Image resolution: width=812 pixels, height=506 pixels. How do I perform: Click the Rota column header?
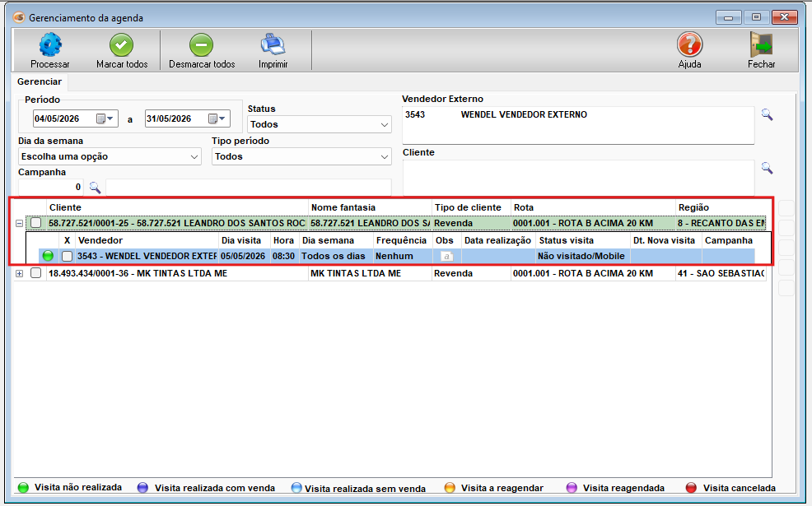pos(593,207)
